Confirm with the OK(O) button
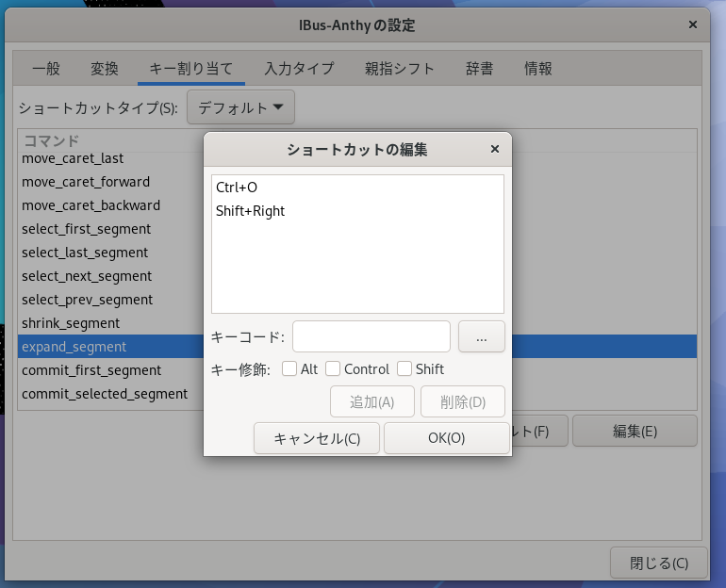The width and height of the screenshot is (726, 588). click(x=446, y=437)
